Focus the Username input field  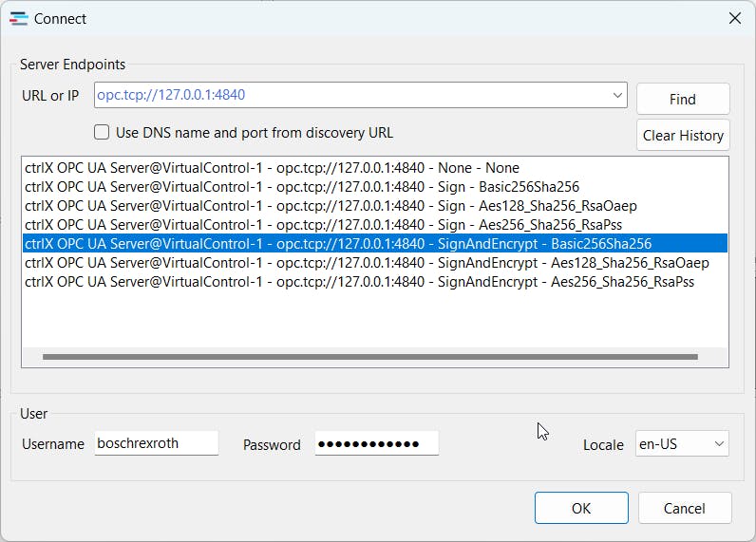pos(157,443)
